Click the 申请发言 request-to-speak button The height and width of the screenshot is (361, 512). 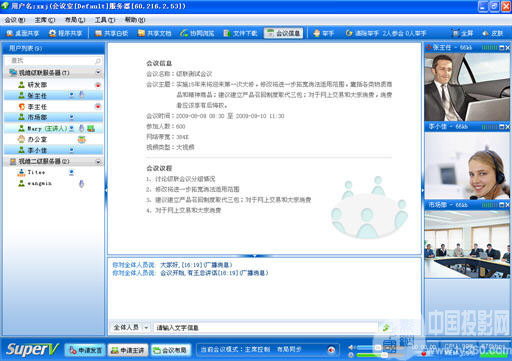coord(85,350)
